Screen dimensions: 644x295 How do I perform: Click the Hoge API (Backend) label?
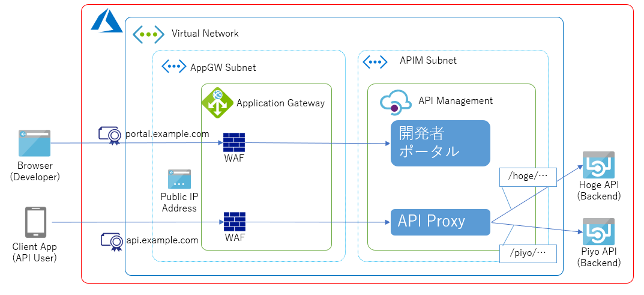(599, 190)
